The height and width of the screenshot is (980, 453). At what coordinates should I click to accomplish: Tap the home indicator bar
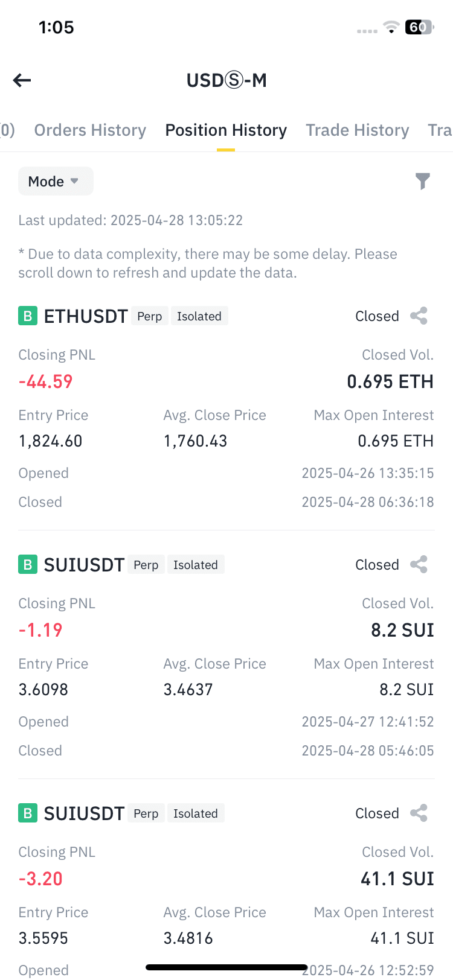[226, 968]
